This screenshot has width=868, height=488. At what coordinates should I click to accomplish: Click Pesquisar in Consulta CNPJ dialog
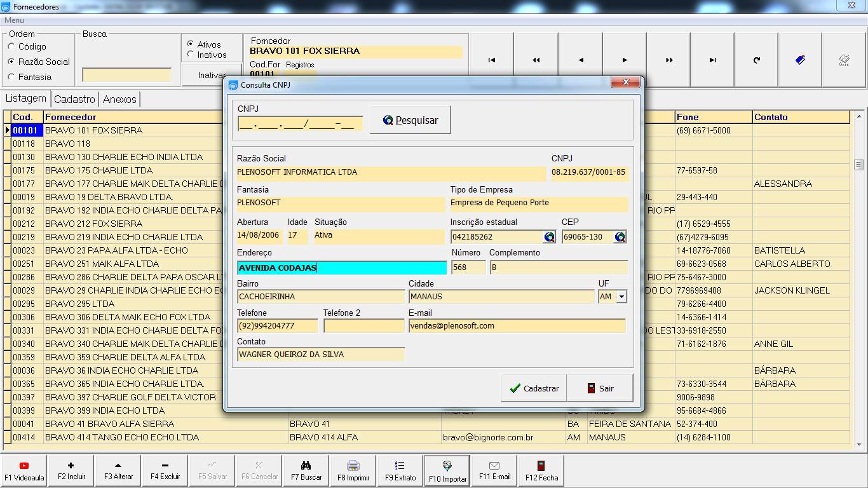pos(410,120)
